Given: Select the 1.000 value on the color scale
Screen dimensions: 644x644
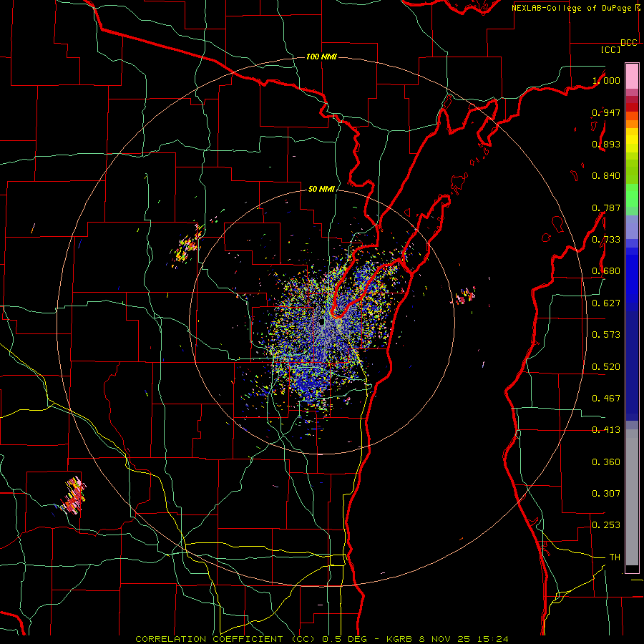Looking at the screenshot, I should coord(606,80).
